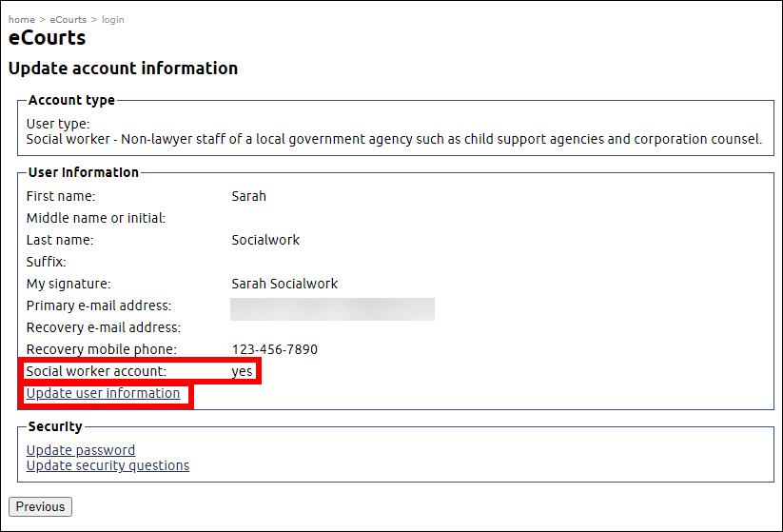
Task: Go to Update security questions
Action: coord(108,465)
